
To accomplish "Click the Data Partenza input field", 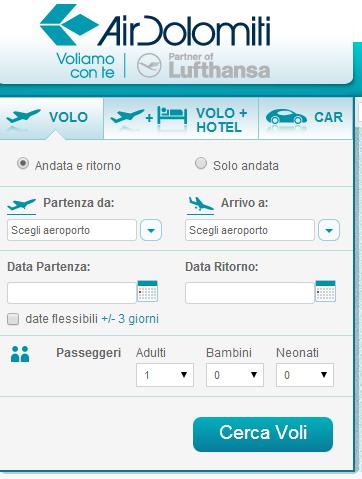I will tap(72, 293).
